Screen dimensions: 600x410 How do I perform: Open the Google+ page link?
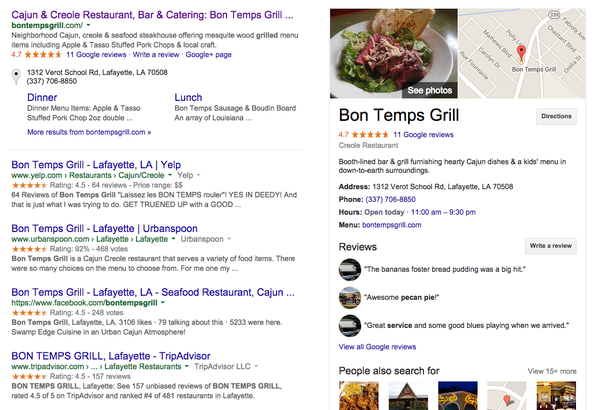209,54
